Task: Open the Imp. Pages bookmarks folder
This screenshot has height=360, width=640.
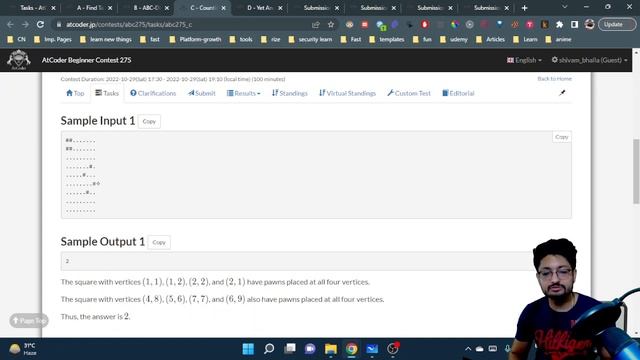Action: tap(53, 40)
